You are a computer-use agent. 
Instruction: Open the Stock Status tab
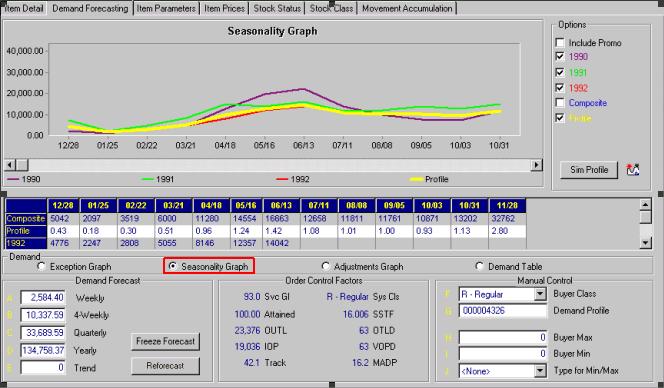[277, 8]
